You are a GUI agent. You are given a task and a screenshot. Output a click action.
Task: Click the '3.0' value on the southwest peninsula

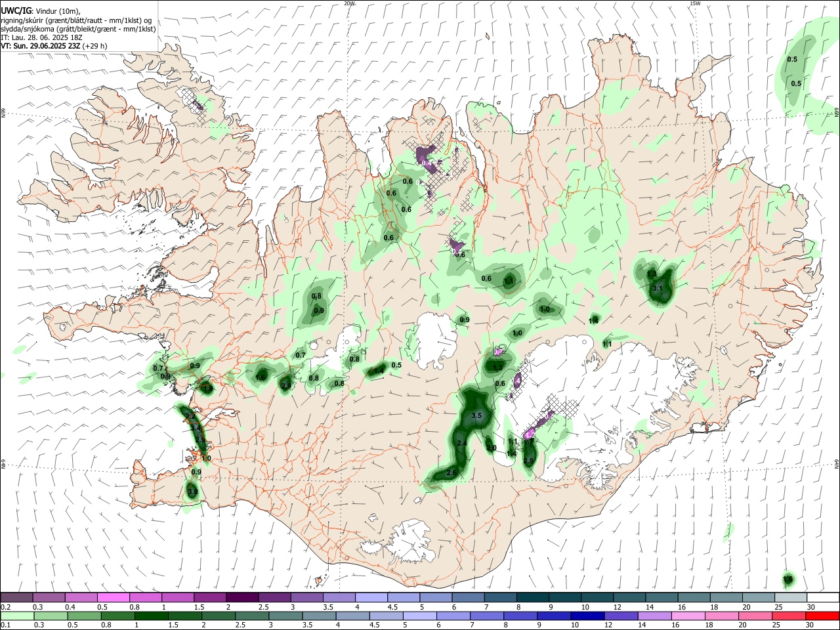(192, 492)
